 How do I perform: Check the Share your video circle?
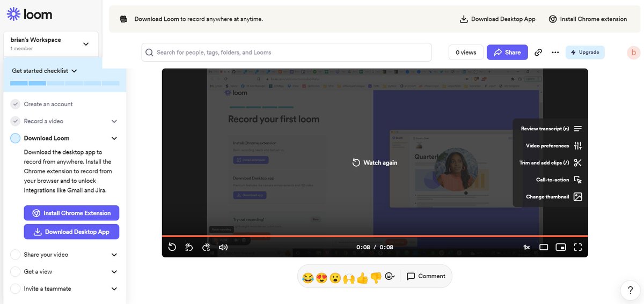pos(16,255)
